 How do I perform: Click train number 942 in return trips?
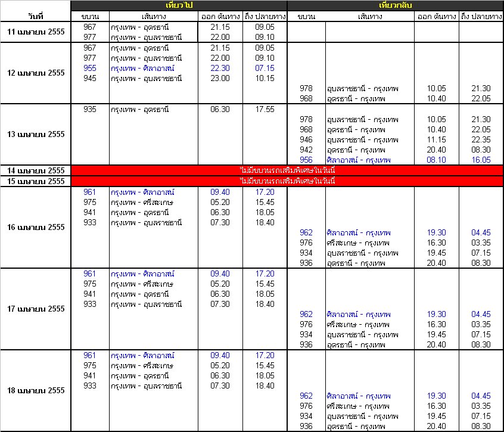(306, 150)
